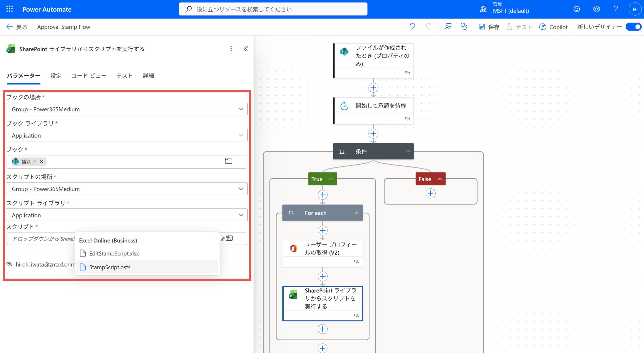Expand the ブックの場所 dropdown
This screenshot has height=353, width=644.
point(241,109)
